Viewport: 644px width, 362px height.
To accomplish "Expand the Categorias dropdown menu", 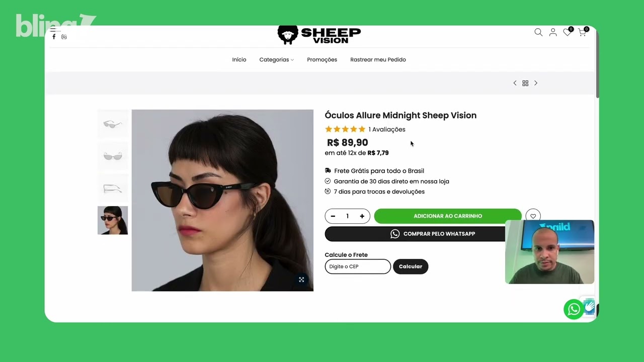I will [277, 59].
